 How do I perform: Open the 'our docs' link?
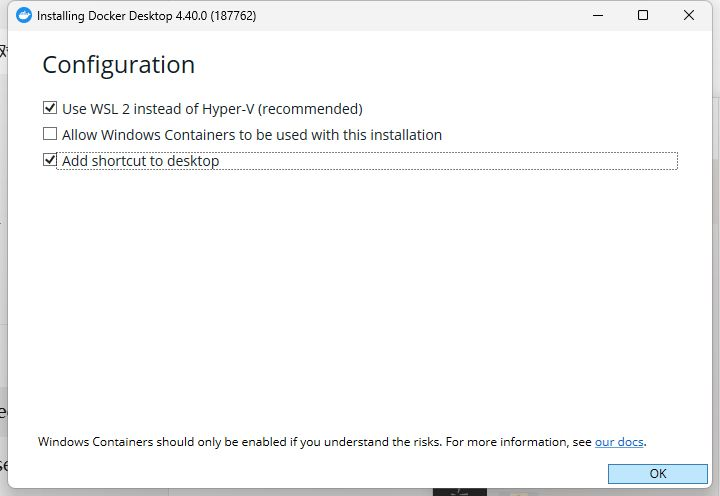619,442
